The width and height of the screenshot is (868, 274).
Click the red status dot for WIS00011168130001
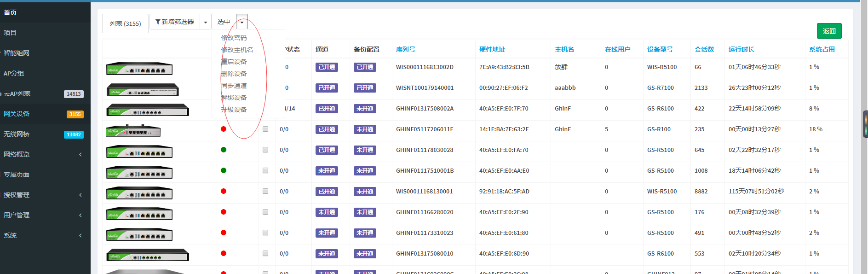[224, 191]
